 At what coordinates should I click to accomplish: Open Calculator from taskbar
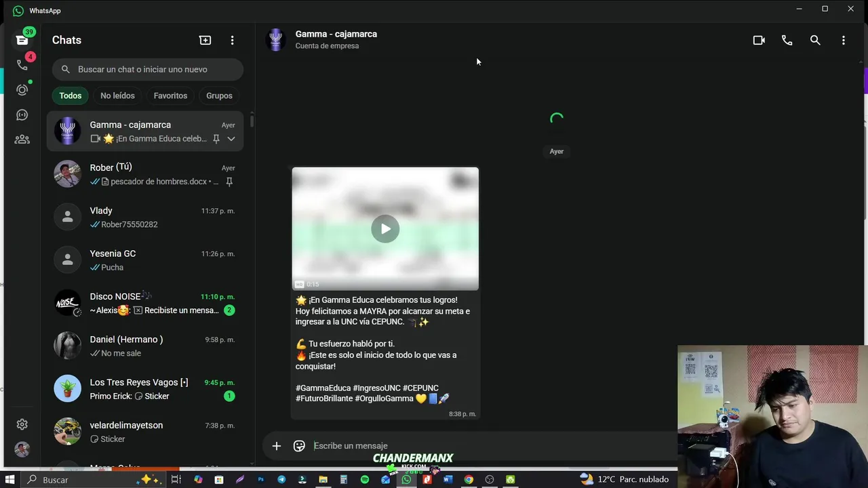point(344,480)
